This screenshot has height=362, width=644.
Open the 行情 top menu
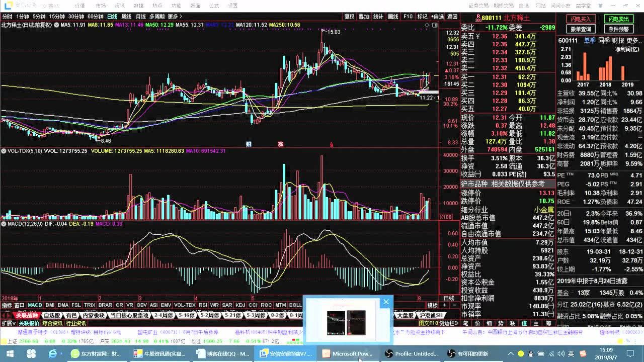pyautogui.click(x=79, y=6)
